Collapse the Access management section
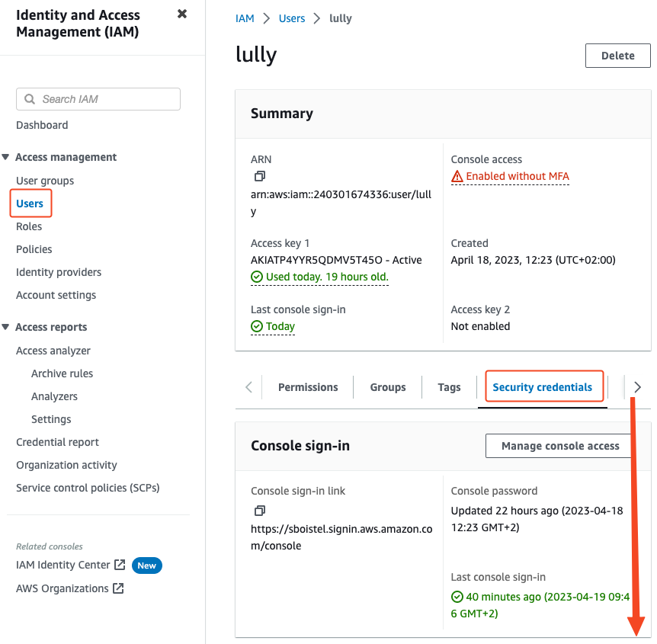Viewport: 657px width, 644px height. 6,157
